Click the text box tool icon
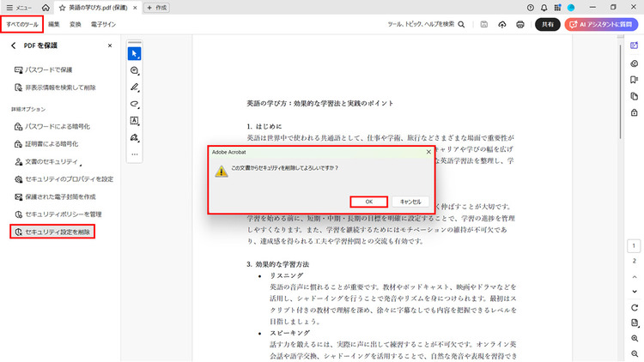Image resolution: width=644 pixels, height=362 pixels. coord(134,120)
